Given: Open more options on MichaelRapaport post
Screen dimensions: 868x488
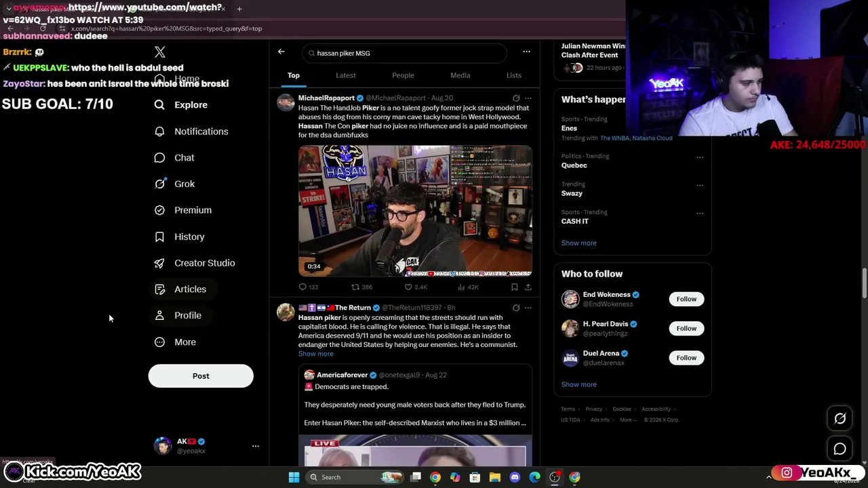Looking at the screenshot, I should [x=528, y=98].
